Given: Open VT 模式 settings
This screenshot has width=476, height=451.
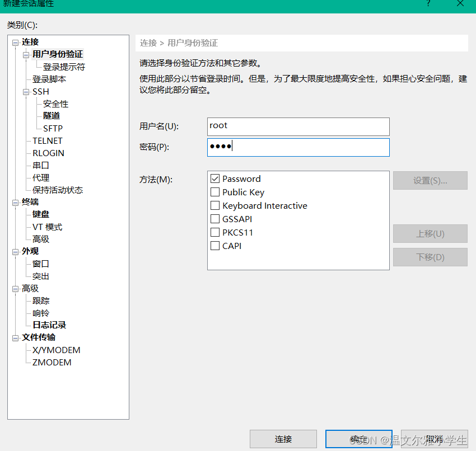Looking at the screenshot, I should point(48,227).
